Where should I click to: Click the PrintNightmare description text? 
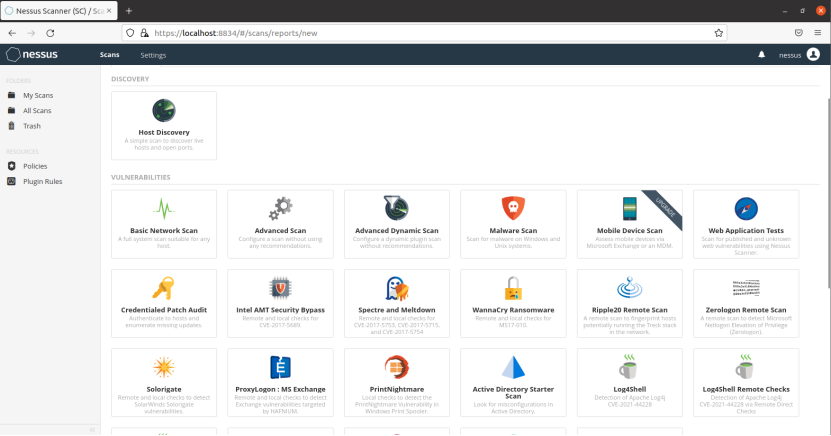(396, 404)
